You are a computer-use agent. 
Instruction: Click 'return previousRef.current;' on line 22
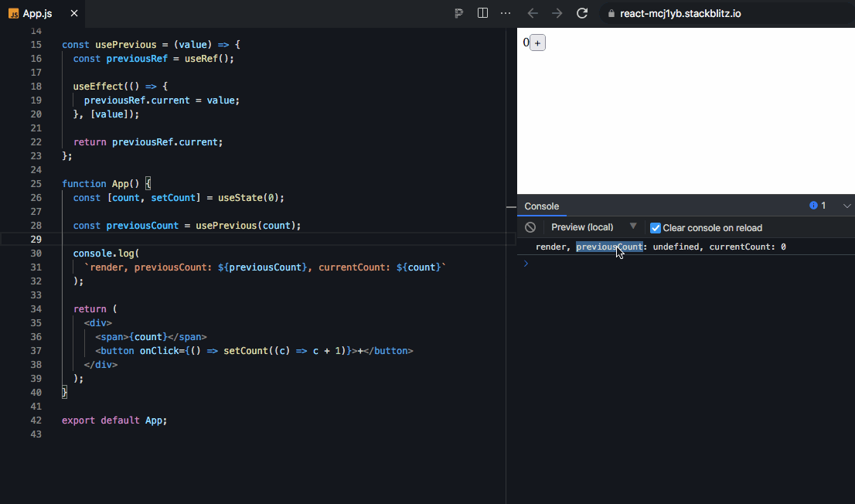(x=148, y=141)
